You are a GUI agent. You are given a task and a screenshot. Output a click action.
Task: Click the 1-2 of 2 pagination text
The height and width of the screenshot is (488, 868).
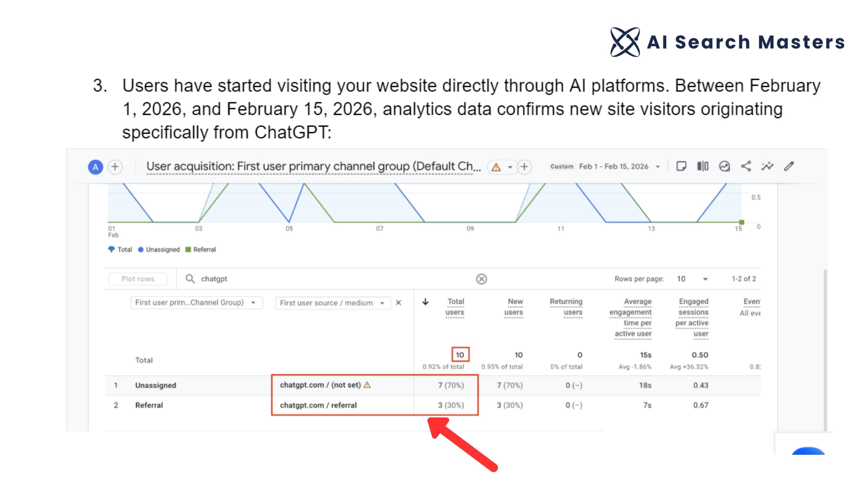(744, 279)
